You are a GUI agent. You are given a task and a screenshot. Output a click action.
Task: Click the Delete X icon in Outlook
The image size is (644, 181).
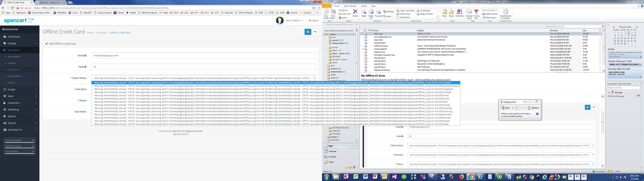click(x=355, y=13)
